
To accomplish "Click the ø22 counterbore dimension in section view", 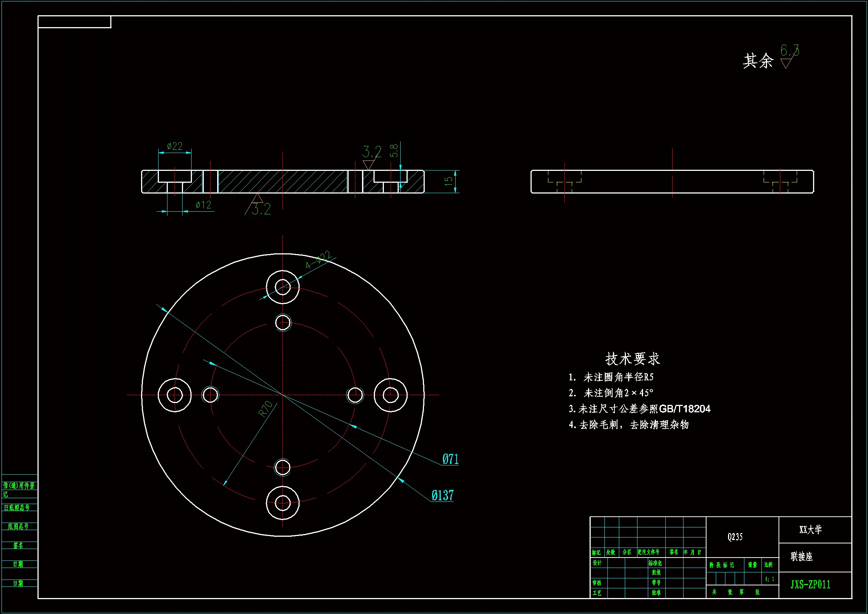I will point(174,146).
